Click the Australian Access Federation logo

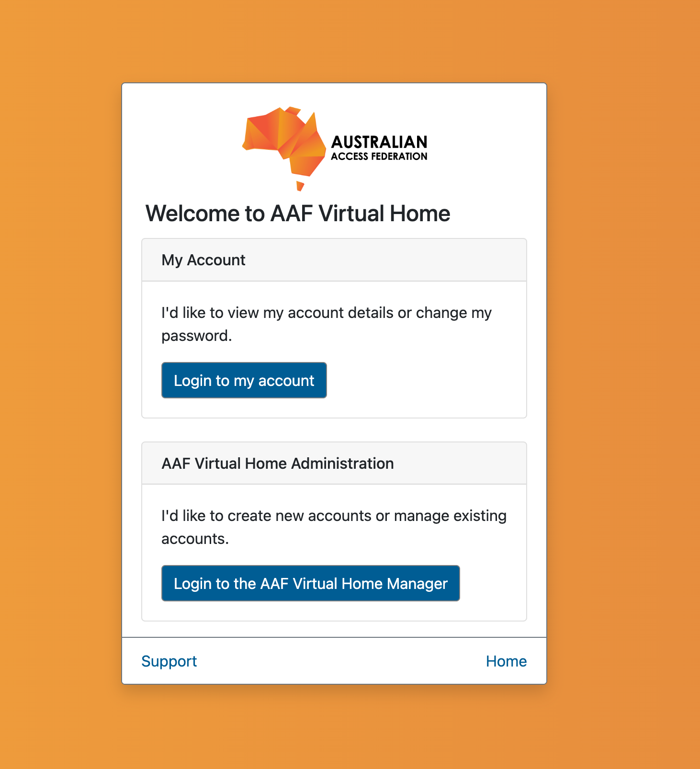335,148
